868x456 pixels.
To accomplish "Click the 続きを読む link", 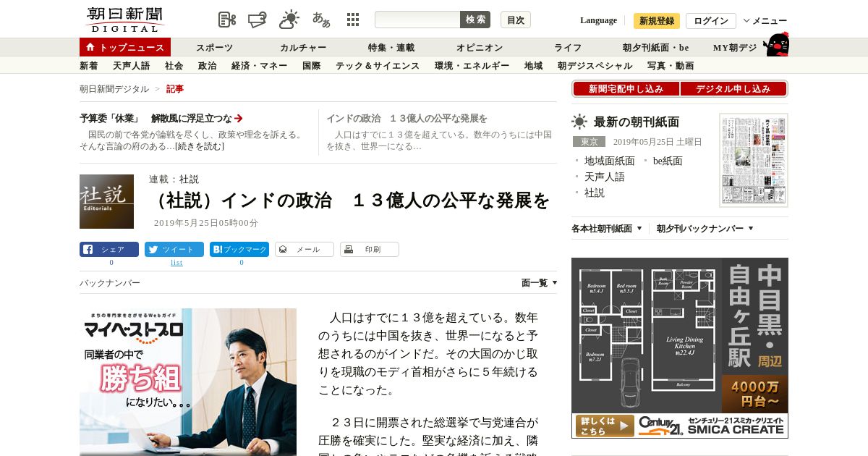I will pos(200,146).
